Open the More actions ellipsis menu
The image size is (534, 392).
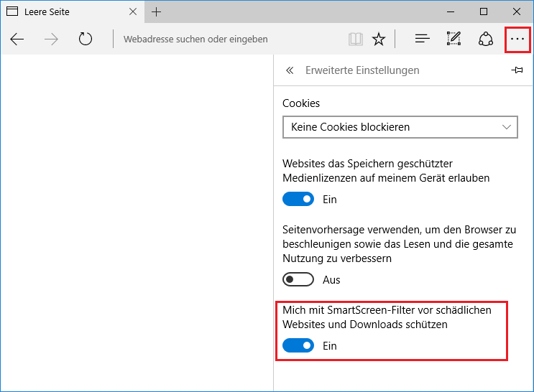(517, 39)
